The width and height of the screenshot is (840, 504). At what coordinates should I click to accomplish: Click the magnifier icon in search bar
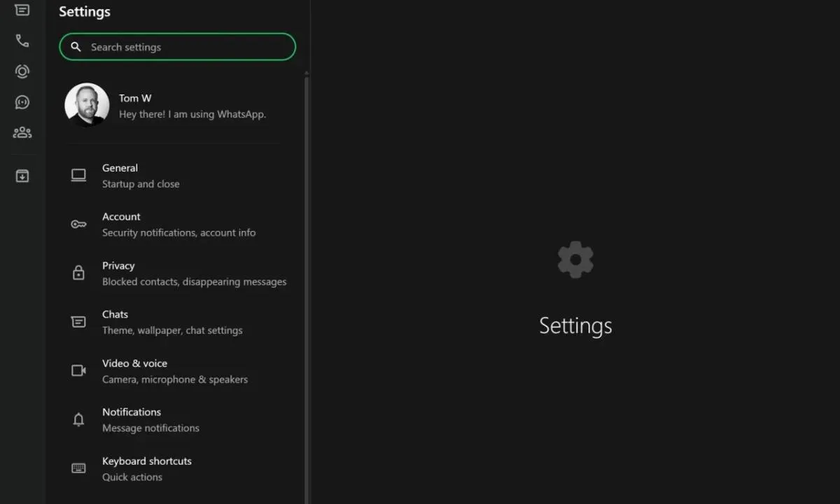(x=76, y=47)
